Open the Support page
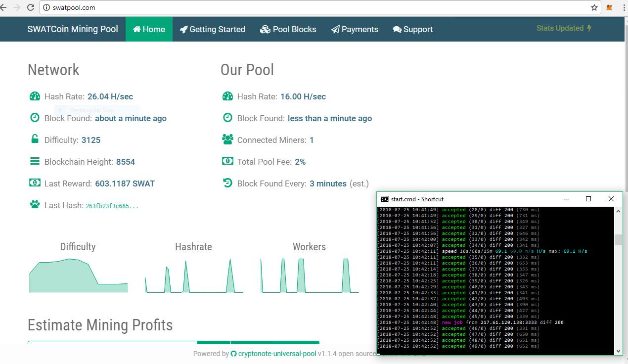The height and width of the screenshot is (364, 628). coord(413,29)
